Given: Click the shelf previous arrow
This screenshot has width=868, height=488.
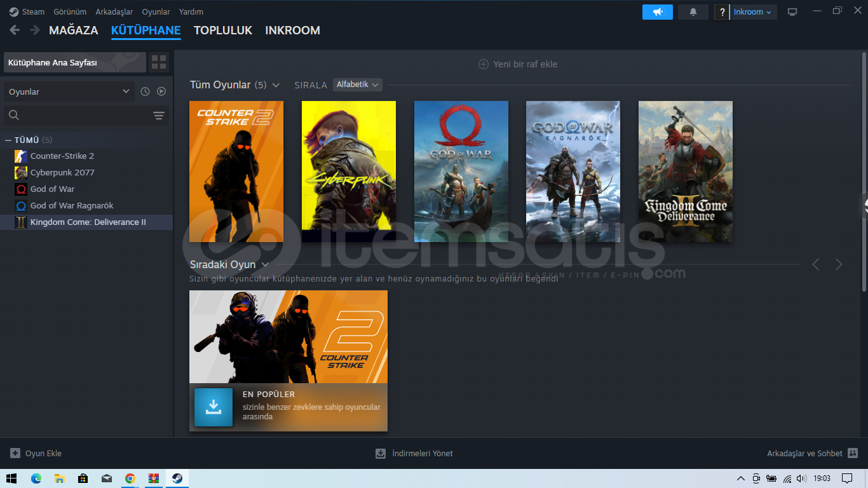Looking at the screenshot, I should [816, 264].
